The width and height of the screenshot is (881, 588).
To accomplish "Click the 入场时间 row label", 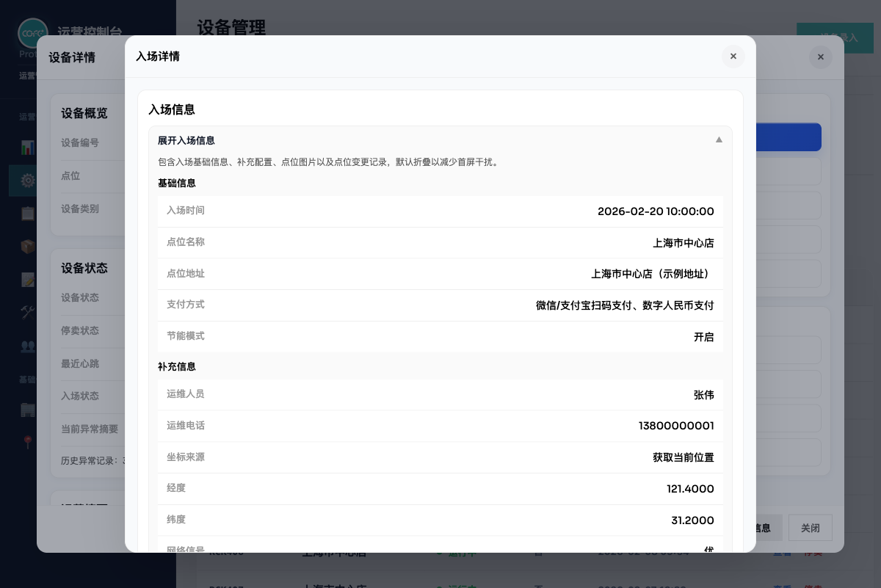I will click(x=186, y=210).
